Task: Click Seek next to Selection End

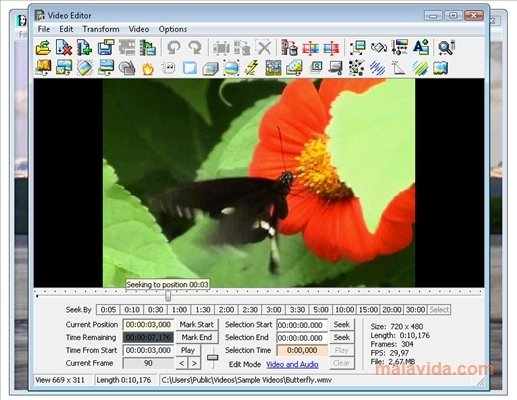Action: [x=342, y=337]
